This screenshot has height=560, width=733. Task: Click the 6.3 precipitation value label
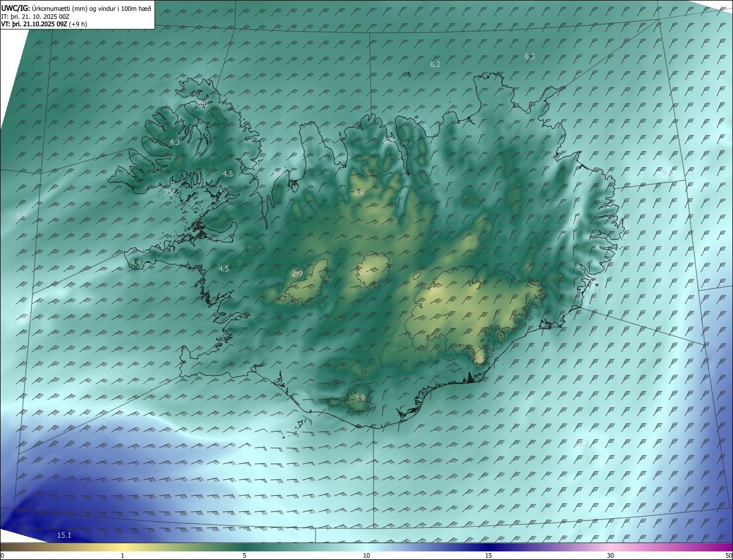(530, 56)
